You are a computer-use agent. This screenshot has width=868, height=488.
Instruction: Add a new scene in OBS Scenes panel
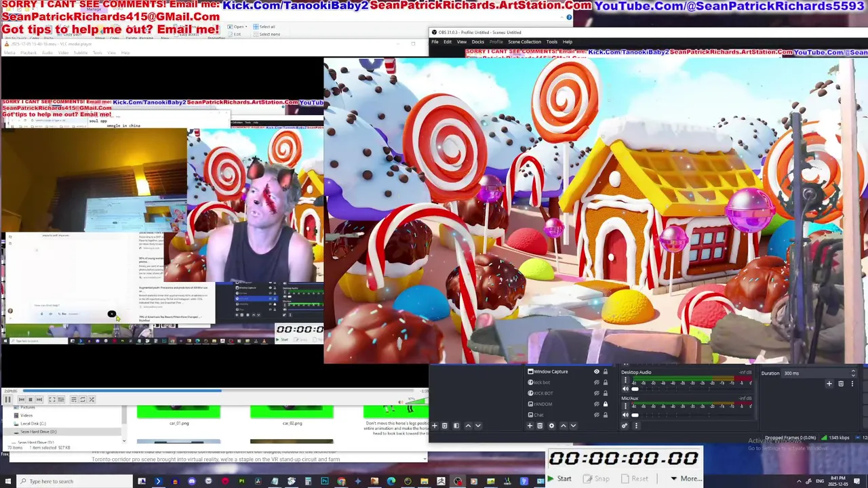[435, 426]
